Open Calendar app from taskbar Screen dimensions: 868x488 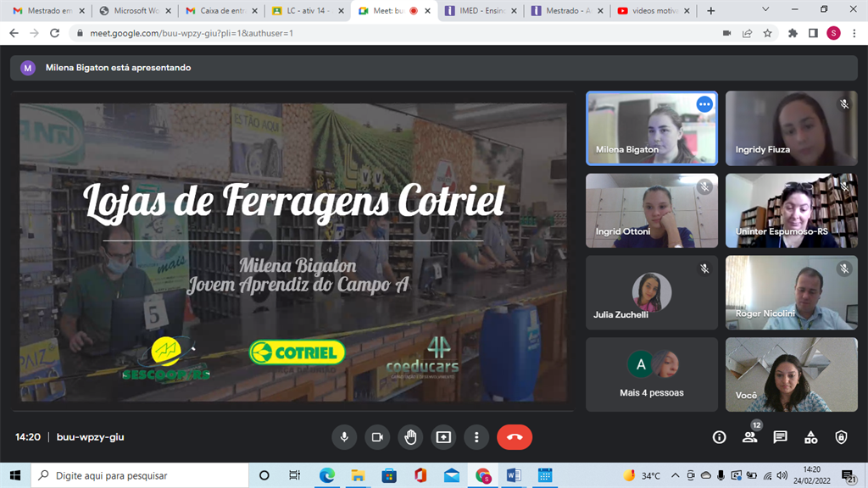[x=545, y=475]
